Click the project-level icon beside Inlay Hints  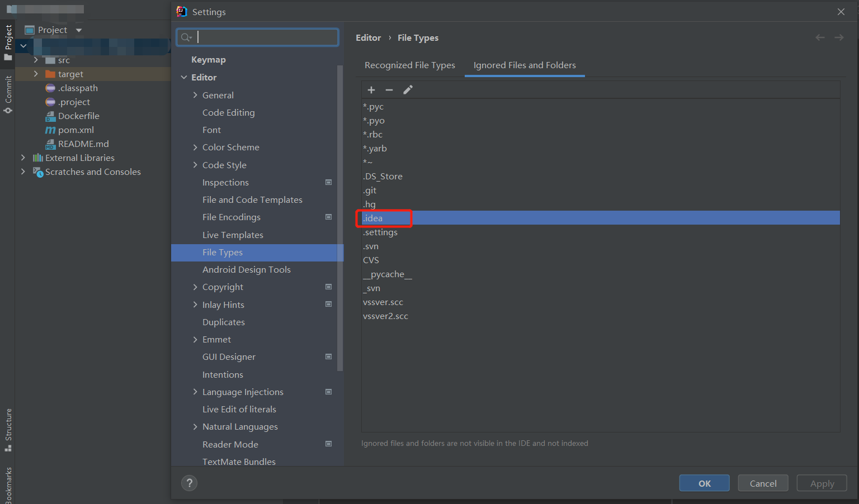point(329,304)
